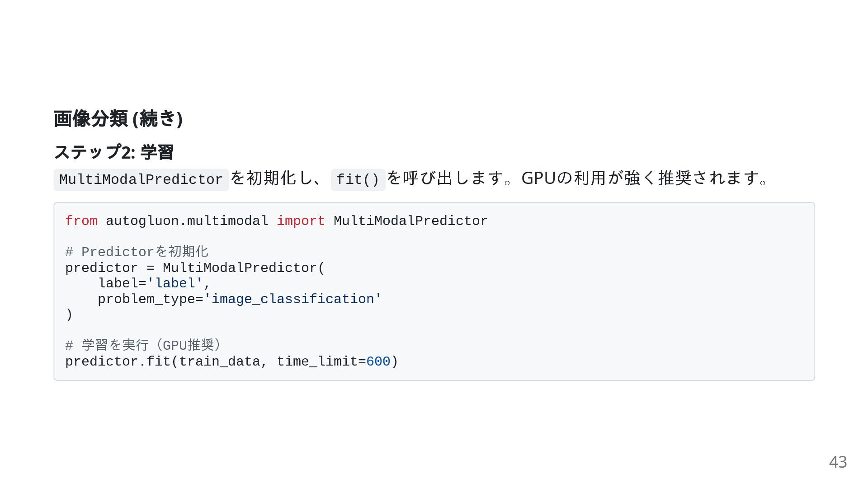Click the comment '# Predictorを初期化'
The image size is (868, 488).
137,252
